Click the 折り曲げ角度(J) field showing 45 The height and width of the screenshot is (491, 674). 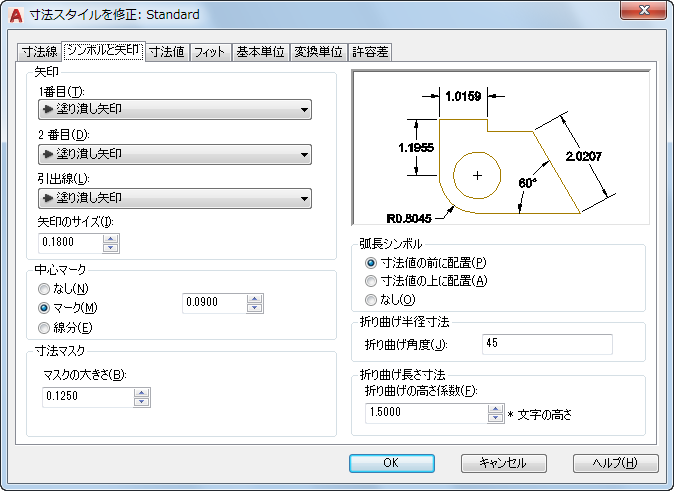pyautogui.click(x=547, y=344)
